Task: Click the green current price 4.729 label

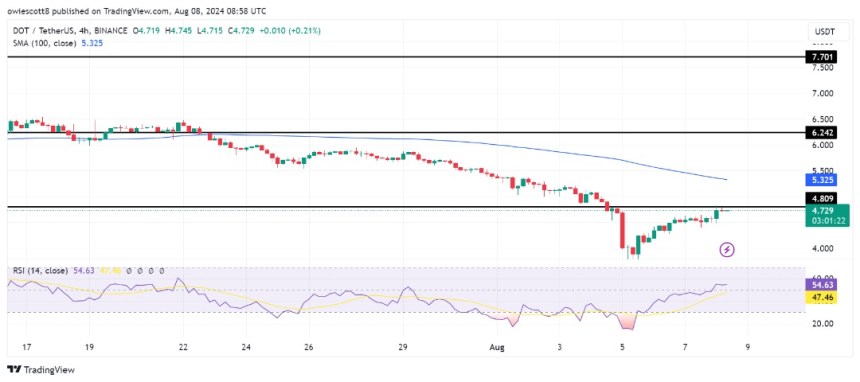Action: pos(827,215)
